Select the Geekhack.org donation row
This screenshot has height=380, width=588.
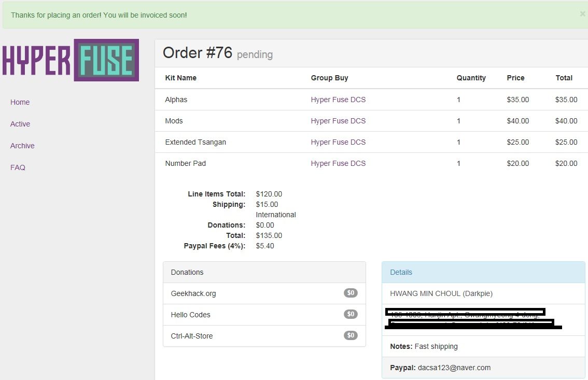[x=264, y=293]
